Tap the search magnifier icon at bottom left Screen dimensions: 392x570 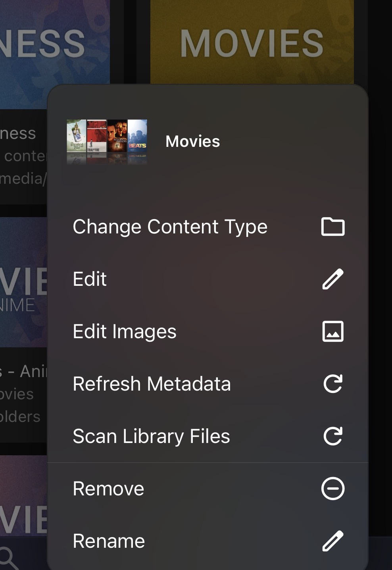8,557
